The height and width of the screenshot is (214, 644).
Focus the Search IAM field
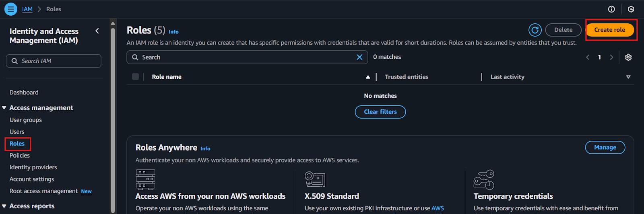tap(54, 61)
